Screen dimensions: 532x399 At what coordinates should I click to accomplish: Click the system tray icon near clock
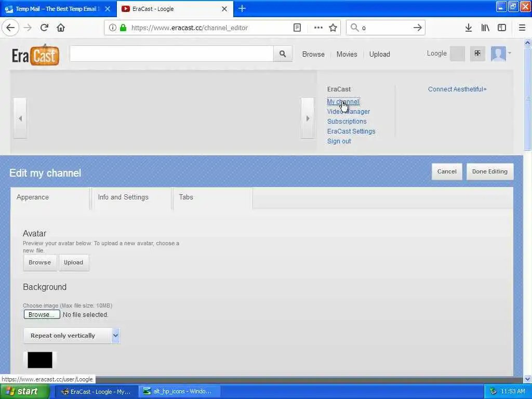click(x=494, y=392)
